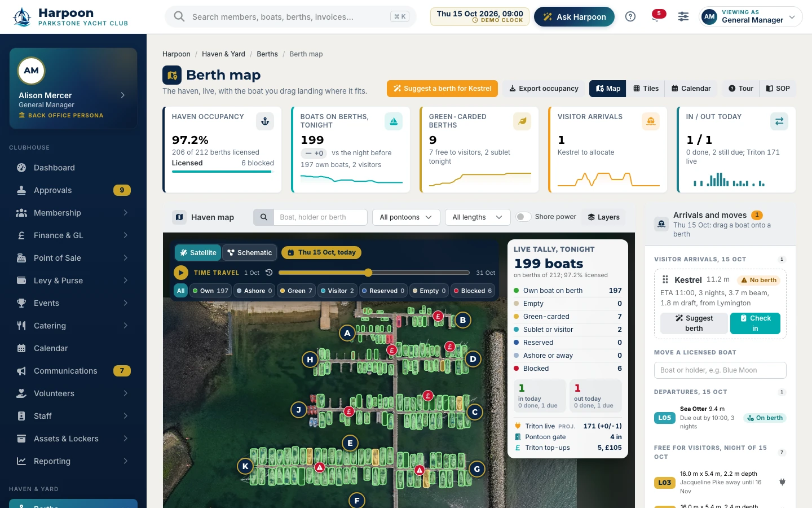
Task: Click the pontoon H marker on map
Action: 310,359
